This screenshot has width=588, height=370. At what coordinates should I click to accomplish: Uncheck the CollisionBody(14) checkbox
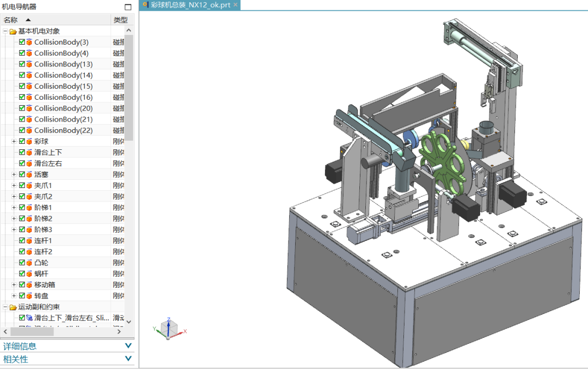22,75
